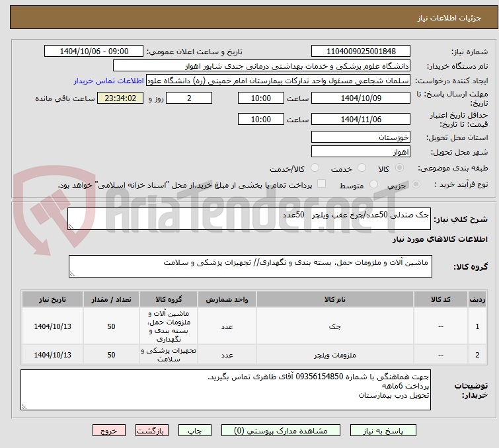Screen dimensions: 499x448
Task: Select the متوسط purchase type radio
Action: coord(373,184)
